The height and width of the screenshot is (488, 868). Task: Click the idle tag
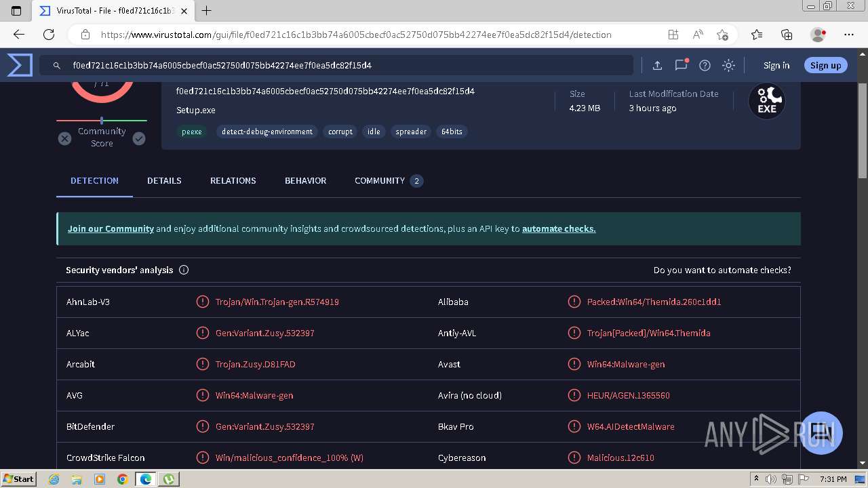point(374,131)
